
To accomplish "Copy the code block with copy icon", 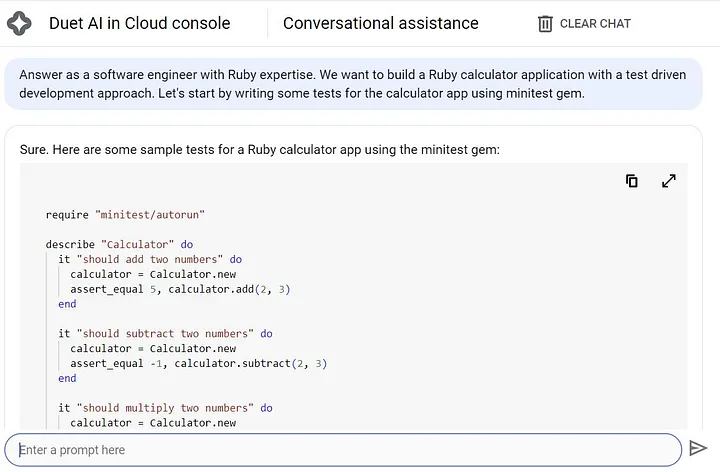I will (x=632, y=181).
